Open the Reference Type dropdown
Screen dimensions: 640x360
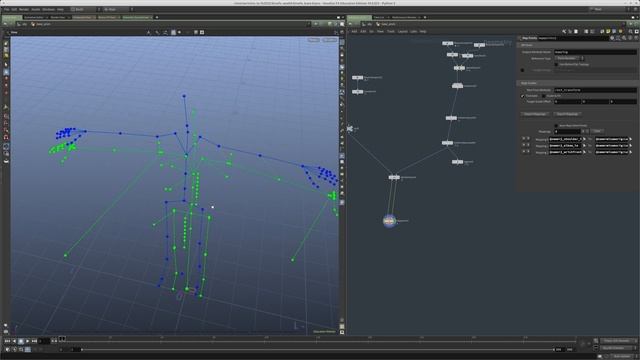(569, 58)
